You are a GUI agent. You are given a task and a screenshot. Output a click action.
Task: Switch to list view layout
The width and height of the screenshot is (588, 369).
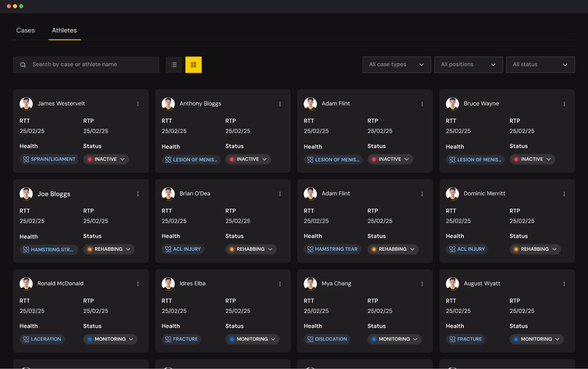pos(174,64)
